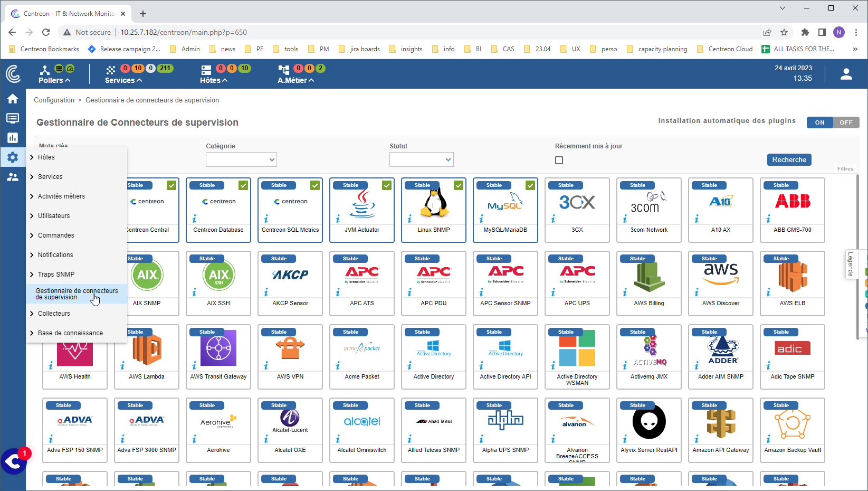Open info icon on Alyvix Server RestAPI card
The width and height of the screenshot is (868, 491).
click(x=625, y=439)
